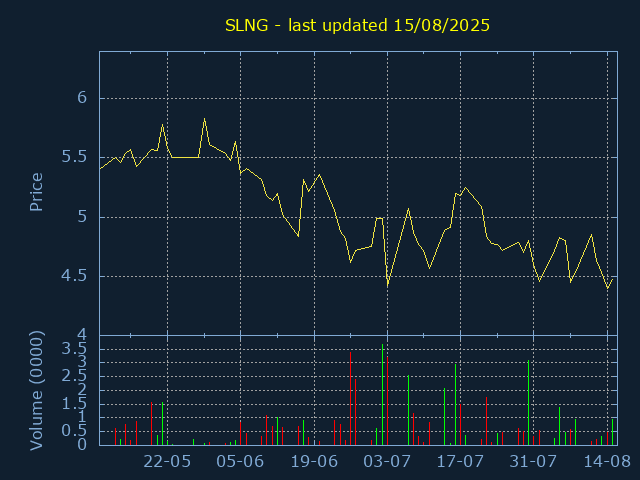
Task: Click the 19-06 date label
Action: (314, 462)
